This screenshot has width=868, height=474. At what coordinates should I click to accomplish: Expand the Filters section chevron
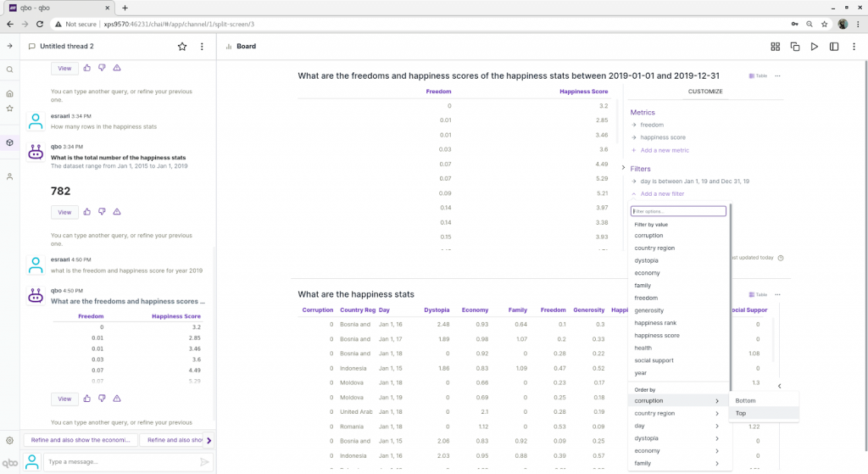coord(624,168)
